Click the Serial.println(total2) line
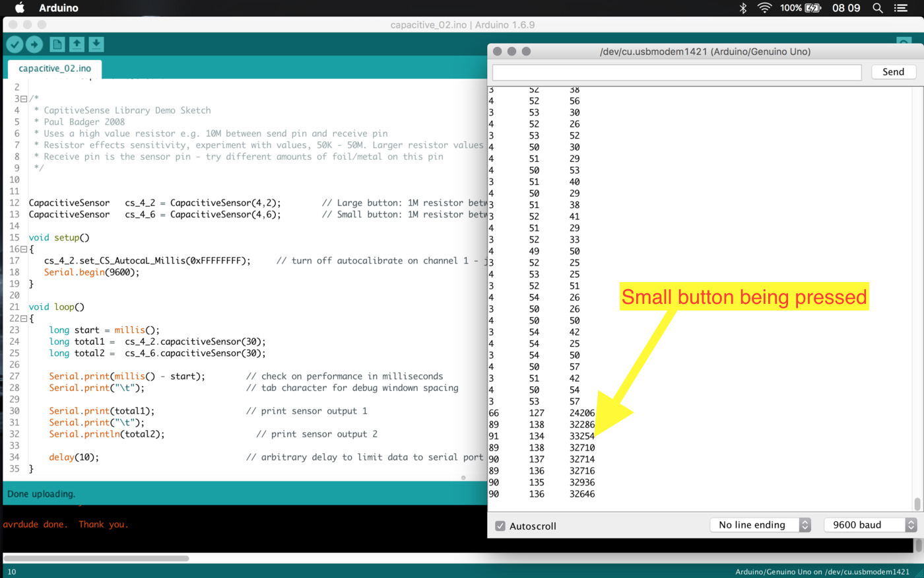Image resolution: width=924 pixels, height=578 pixels. coord(107,434)
